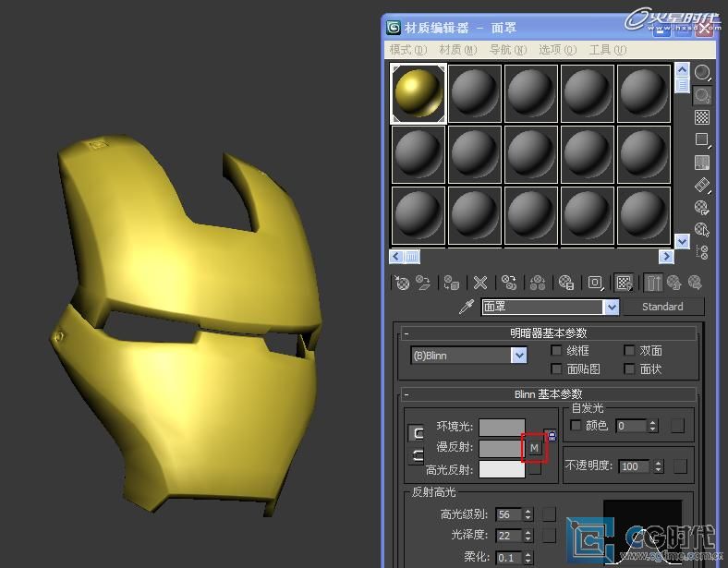Check the 自发光 颜色 checkbox
The image size is (728, 568).
pos(576,425)
